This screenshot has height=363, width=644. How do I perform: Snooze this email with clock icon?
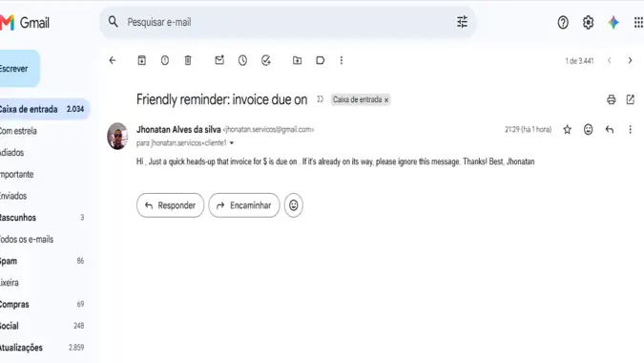pos(242,60)
